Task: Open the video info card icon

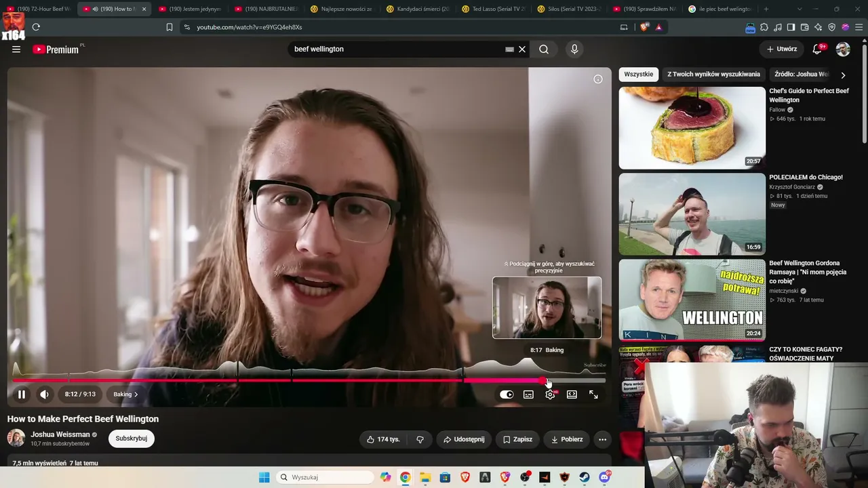Action: (x=598, y=79)
